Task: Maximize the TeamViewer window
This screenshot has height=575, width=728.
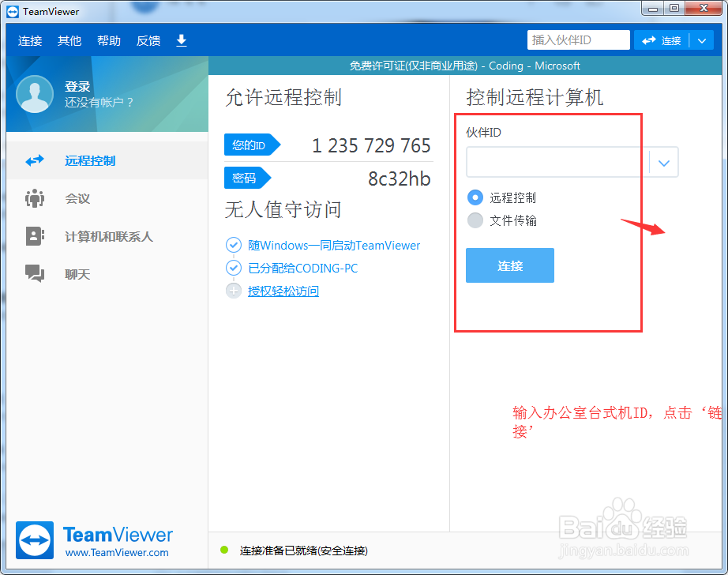Action: coord(674,9)
